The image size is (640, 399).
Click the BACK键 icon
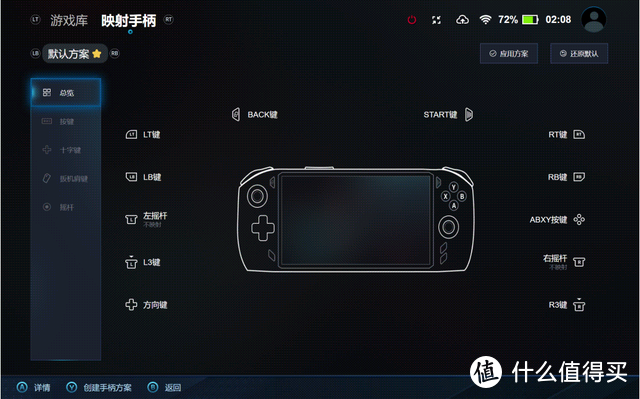point(236,115)
